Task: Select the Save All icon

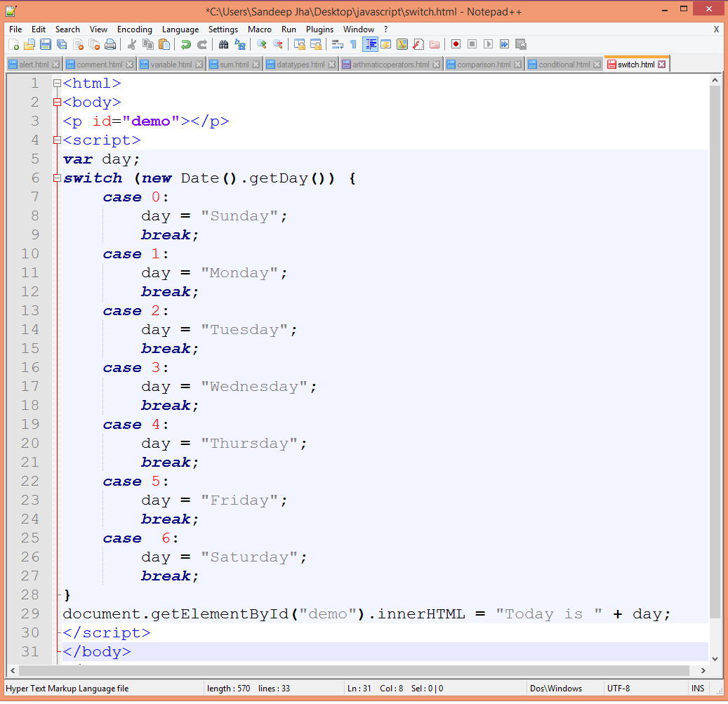Action: (x=62, y=44)
